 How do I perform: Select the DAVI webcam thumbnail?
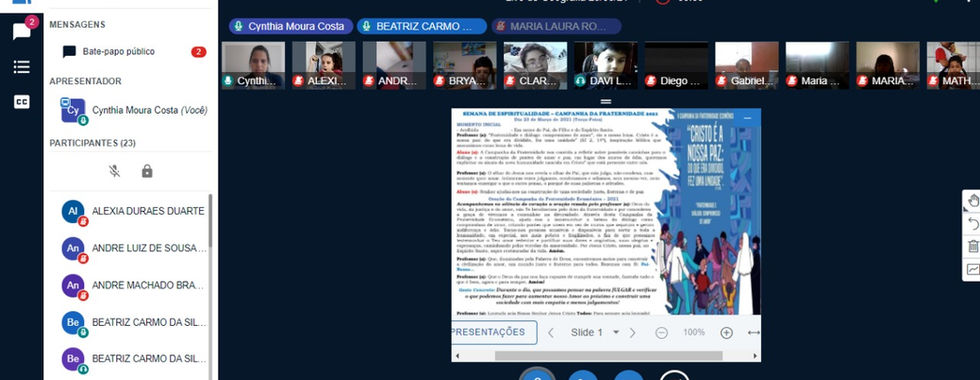[606, 65]
